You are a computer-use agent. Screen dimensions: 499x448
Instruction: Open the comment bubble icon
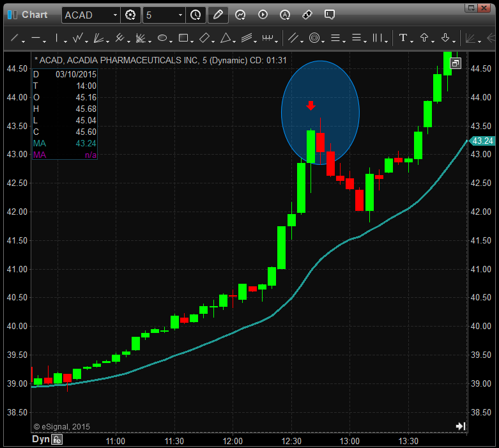[x=330, y=14]
